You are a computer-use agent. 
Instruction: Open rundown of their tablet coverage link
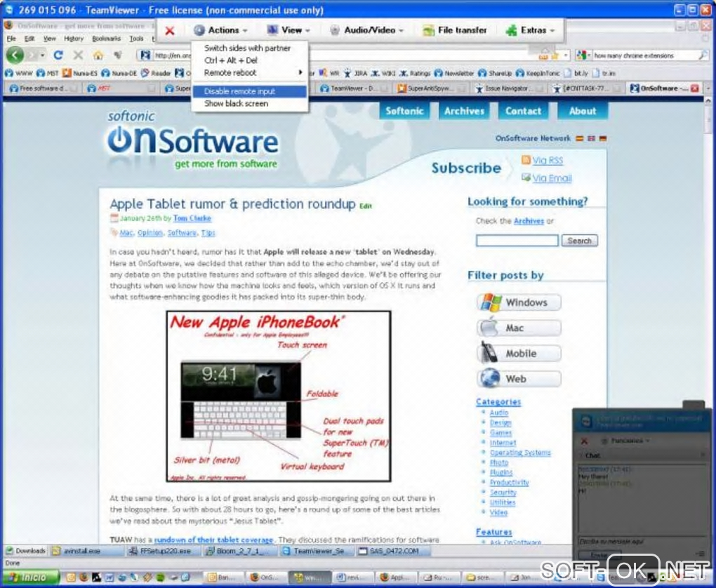tap(213, 540)
